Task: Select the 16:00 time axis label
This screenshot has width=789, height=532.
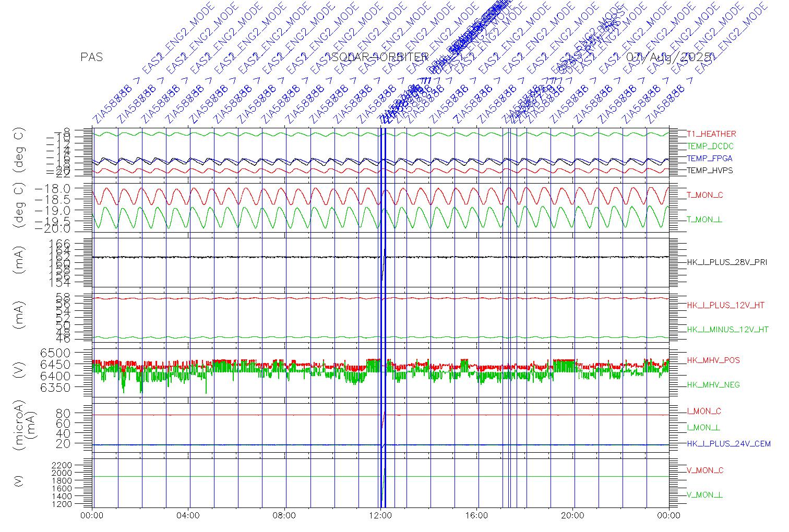Action: coord(476,516)
